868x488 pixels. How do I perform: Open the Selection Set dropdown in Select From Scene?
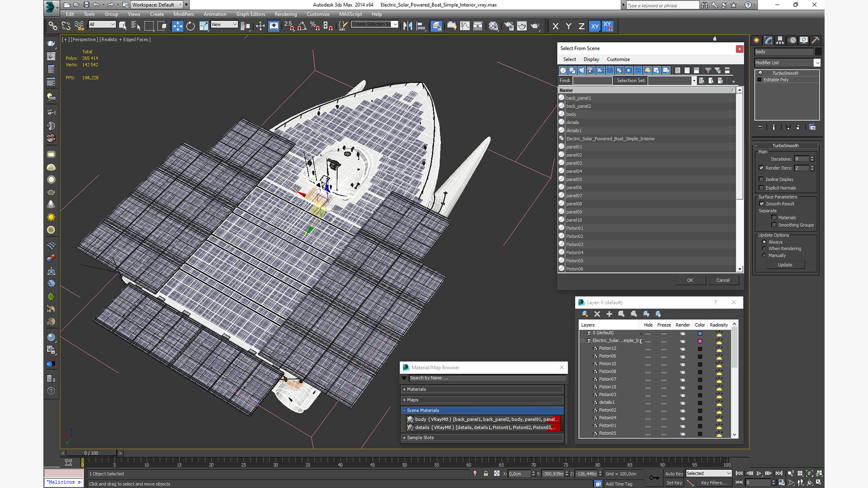(x=694, y=81)
